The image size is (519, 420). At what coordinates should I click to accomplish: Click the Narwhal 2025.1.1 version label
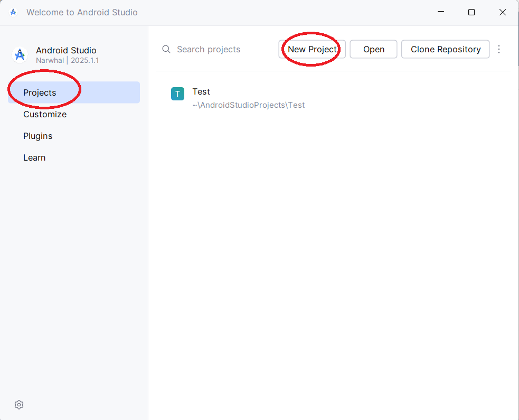(x=67, y=60)
